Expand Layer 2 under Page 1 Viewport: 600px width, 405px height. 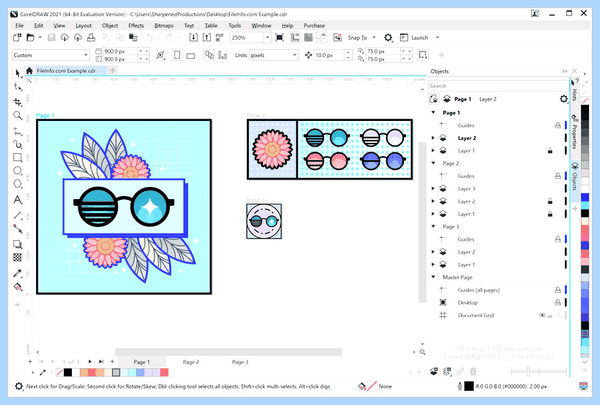tap(433, 138)
